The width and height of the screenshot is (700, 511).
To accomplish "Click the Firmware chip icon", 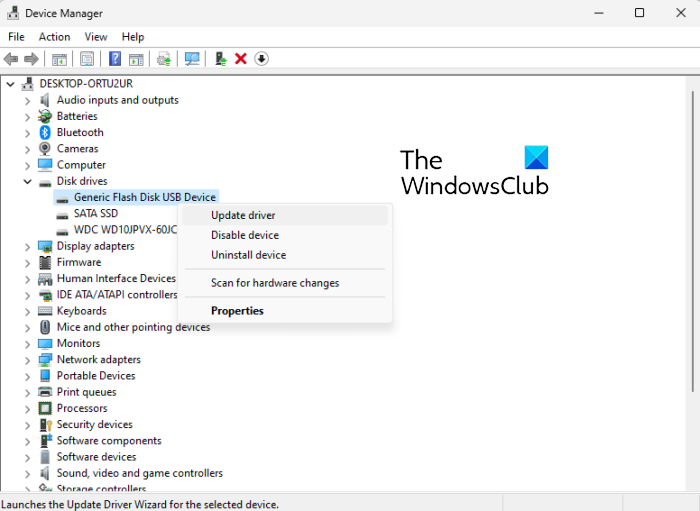I will 45,262.
